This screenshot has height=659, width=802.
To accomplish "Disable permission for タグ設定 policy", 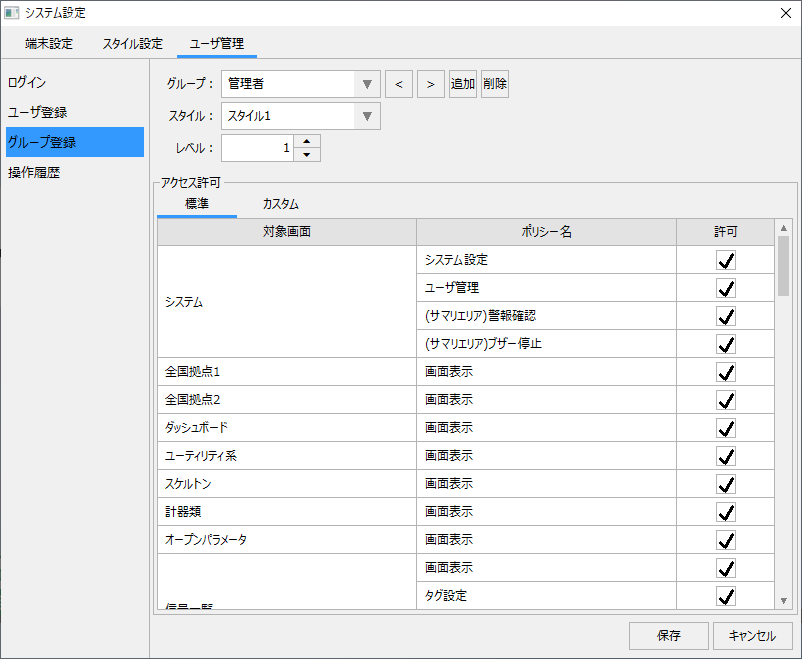I will click(x=726, y=596).
